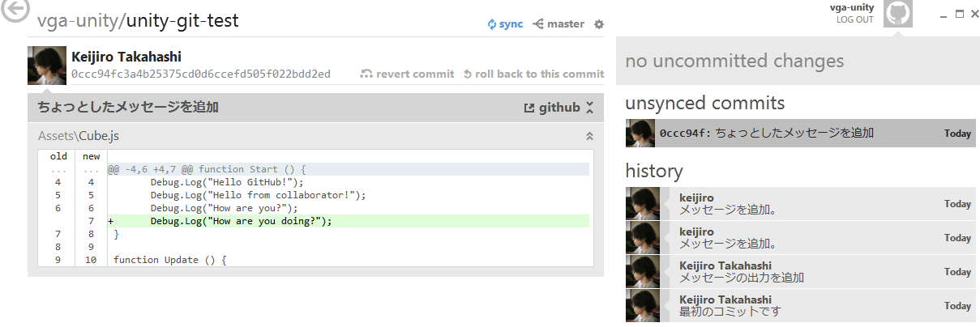Collapse the commit details chevrons beside github
The image size is (980, 327).
pyautogui.click(x=590, y=108)
